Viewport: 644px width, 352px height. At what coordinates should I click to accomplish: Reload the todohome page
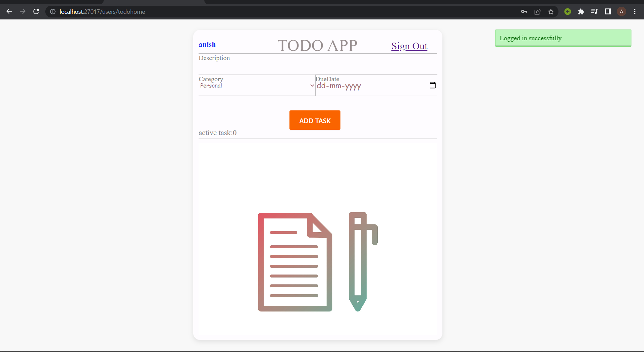pyautogui.click(x=36, y=11)
